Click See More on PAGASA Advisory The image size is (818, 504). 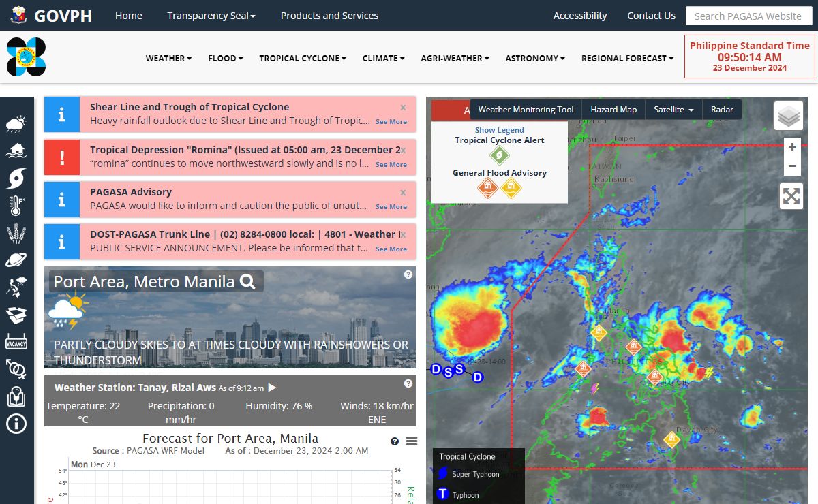coord(391,207)
